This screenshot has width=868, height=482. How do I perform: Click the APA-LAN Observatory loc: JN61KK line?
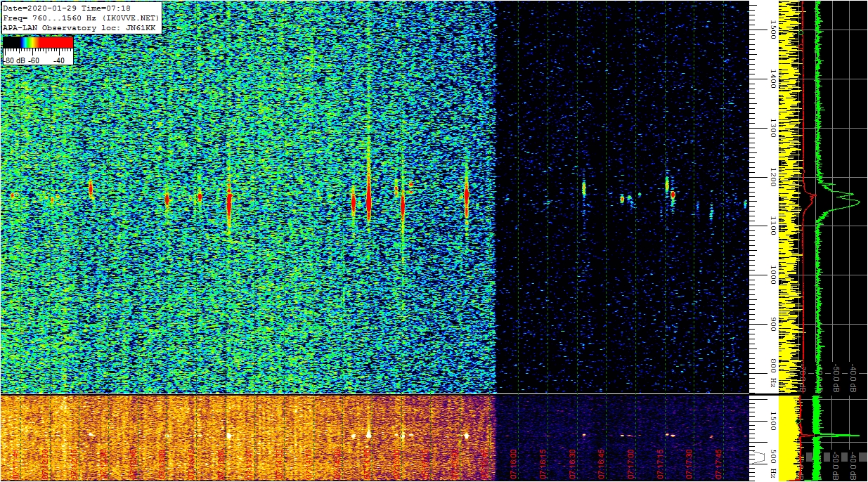click(x=79, y=27)
